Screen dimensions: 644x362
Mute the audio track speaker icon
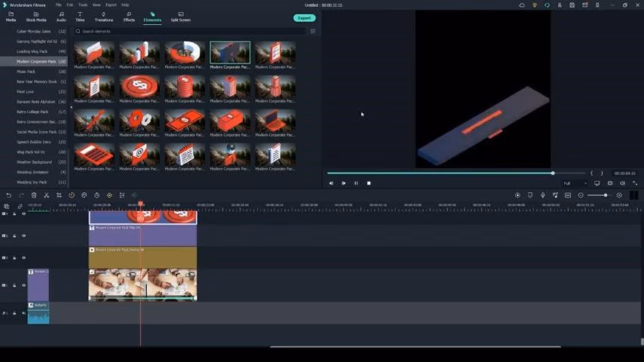(x=24, y=313)
